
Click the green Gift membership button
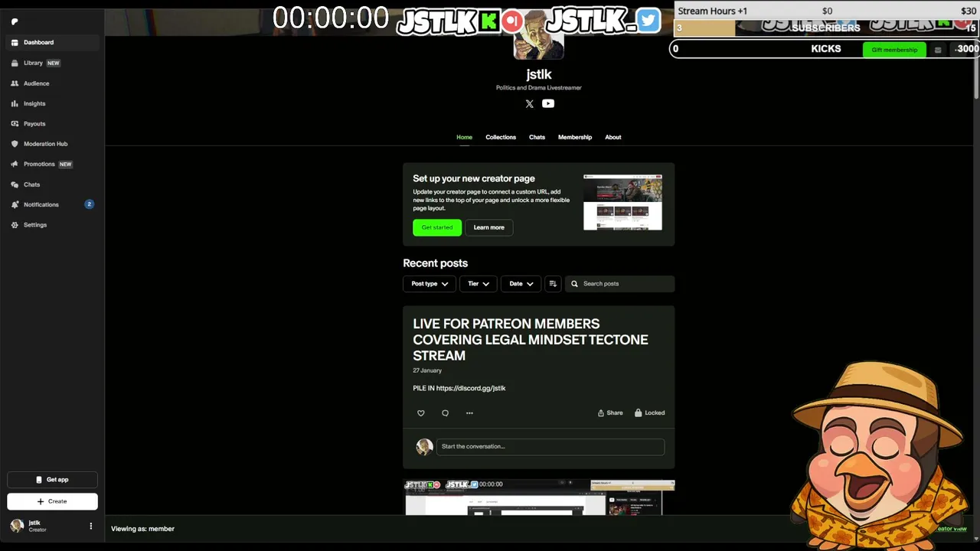tap(894, 50)
